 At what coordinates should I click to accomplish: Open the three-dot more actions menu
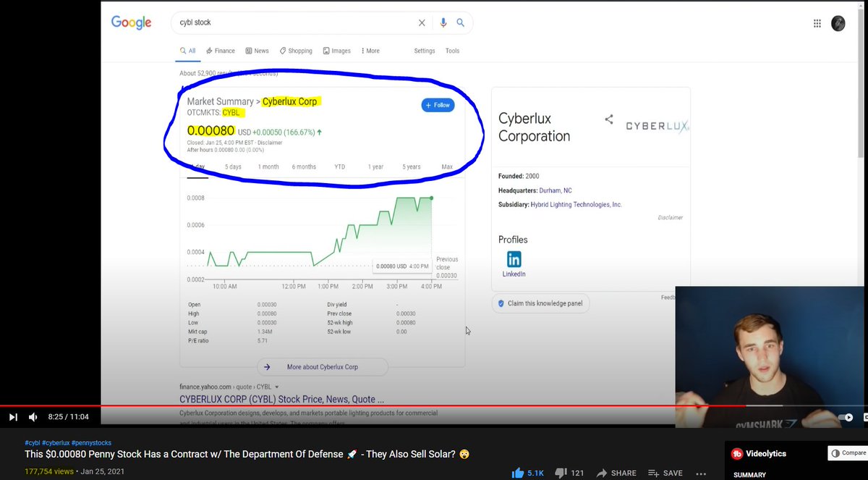coord(700,473)
